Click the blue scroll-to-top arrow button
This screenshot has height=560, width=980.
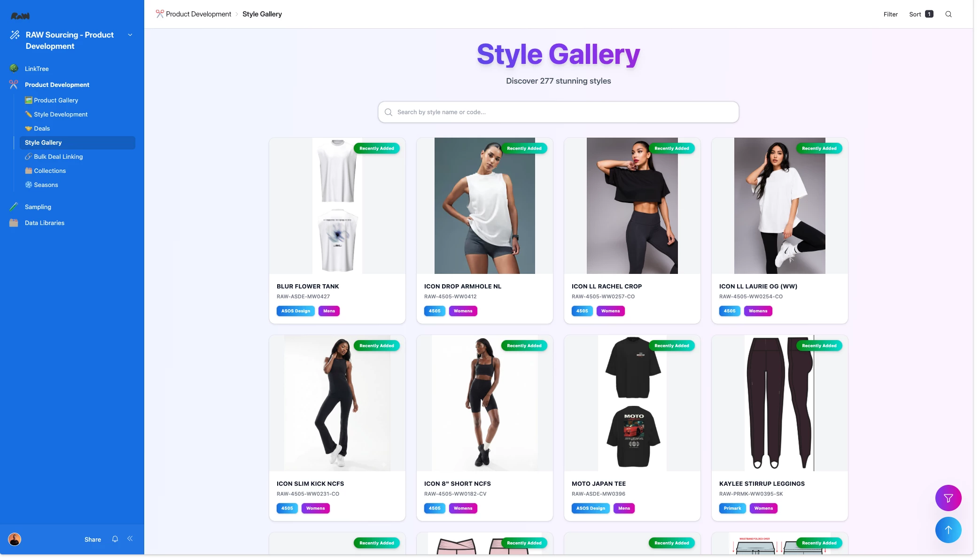[x=948, y=530]
